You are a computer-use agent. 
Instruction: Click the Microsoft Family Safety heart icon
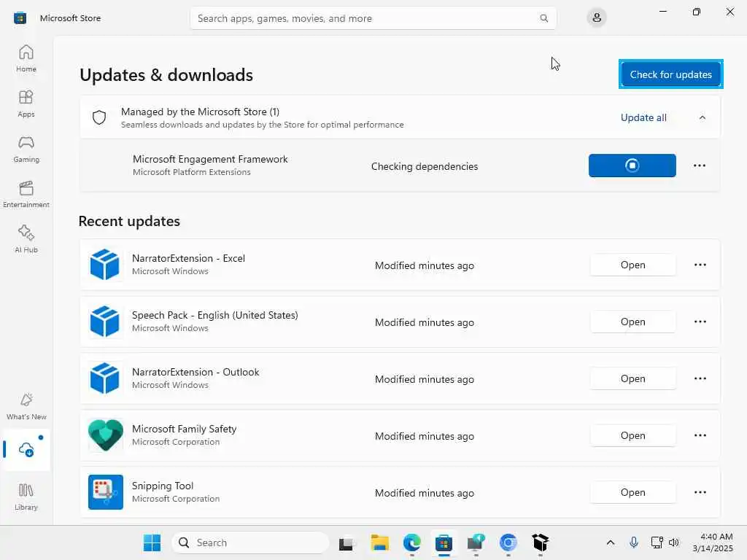click(x=105, y=435)
